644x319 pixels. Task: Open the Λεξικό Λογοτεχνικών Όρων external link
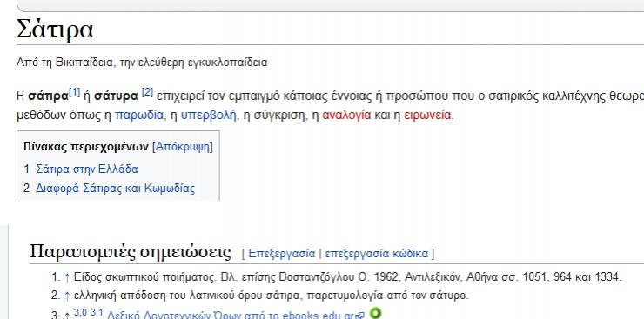236,315
